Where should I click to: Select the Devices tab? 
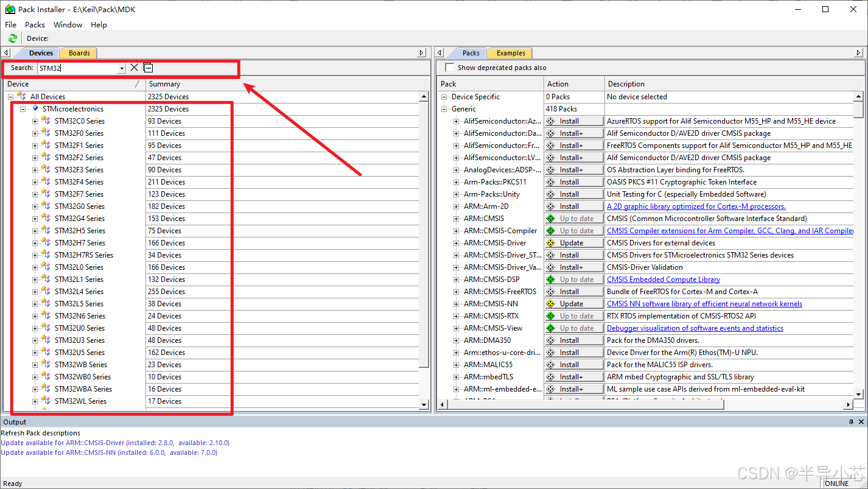41,53
